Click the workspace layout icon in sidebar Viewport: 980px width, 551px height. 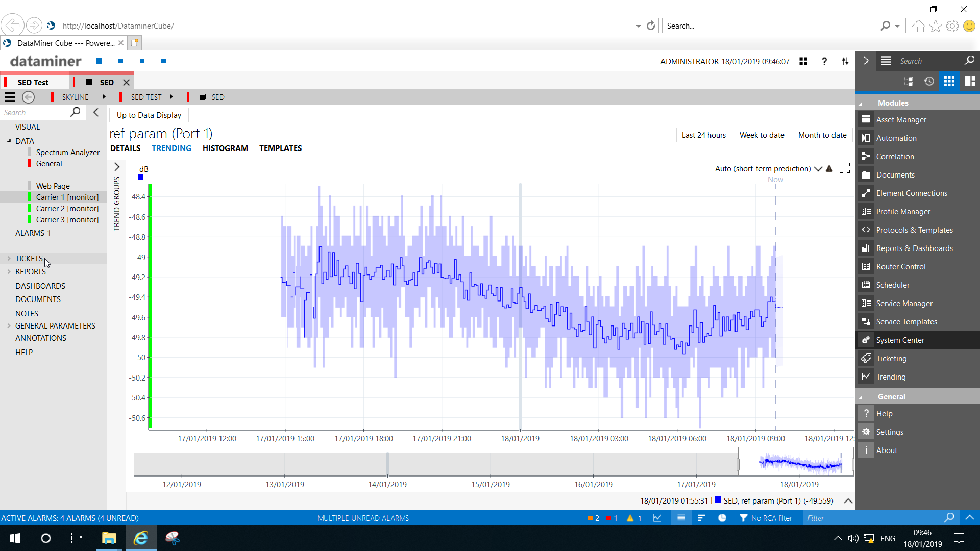point(969,81)
